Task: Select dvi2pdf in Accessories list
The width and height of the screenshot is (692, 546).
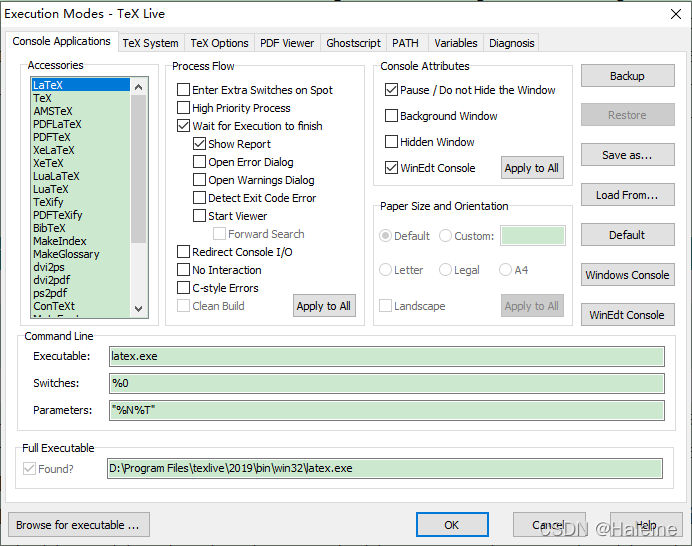Action: click(x=81, y=280)
